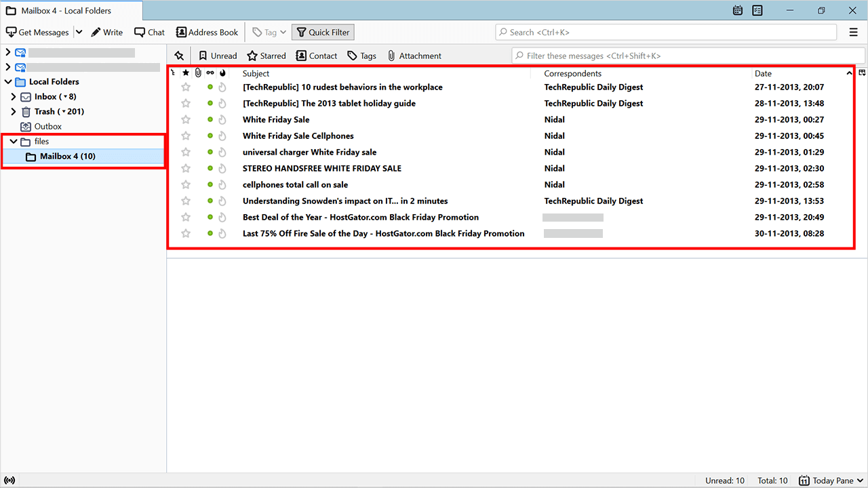Expand the Inbox folder tree
The image size is (868, 488).
pos(14,97)
